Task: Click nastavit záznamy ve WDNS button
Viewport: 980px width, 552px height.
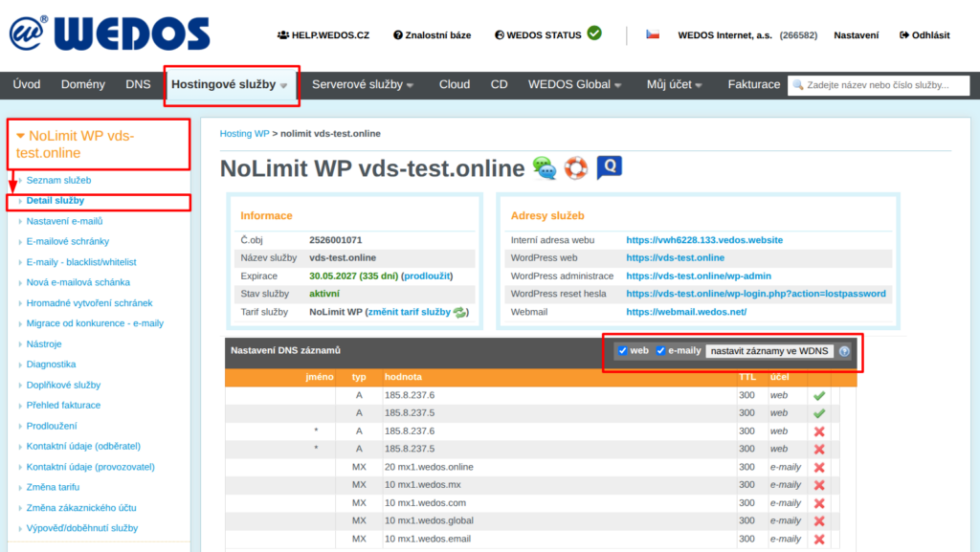Action: [769, 351]
